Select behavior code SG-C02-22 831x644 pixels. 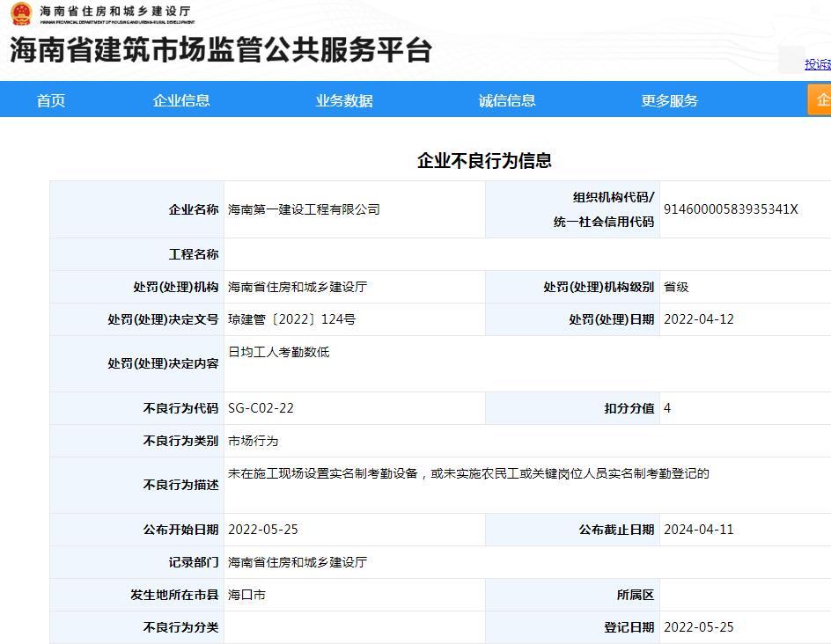coord(261,408)
